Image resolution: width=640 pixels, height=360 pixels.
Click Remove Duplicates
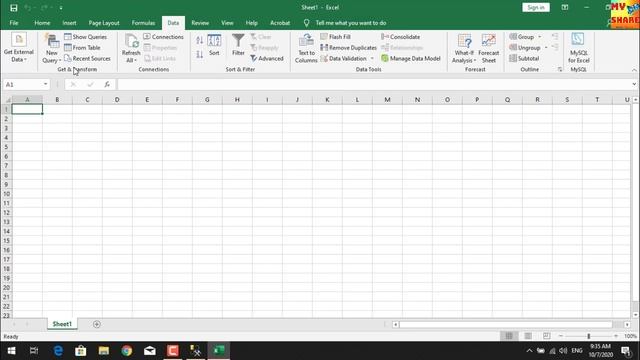click(349, 48)
